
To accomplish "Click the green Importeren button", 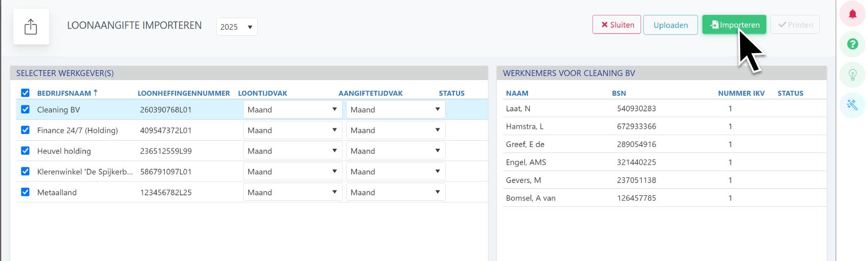I will tap(734, 25).
